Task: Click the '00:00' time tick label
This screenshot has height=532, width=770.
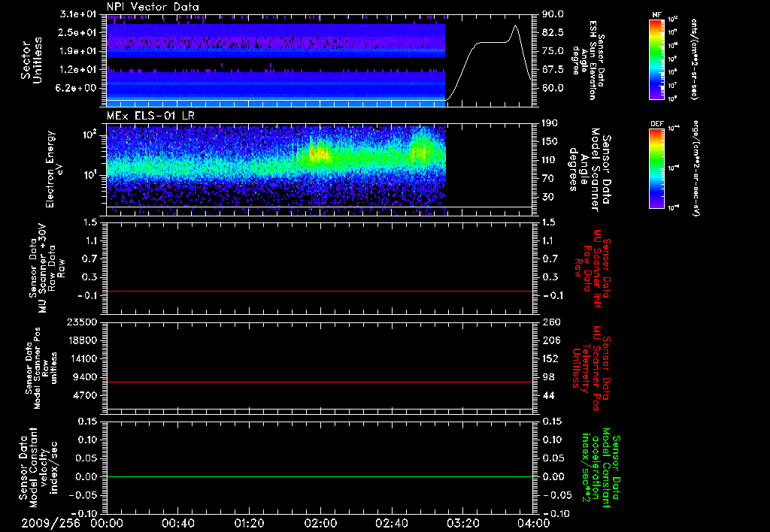Action: [107, 523]
